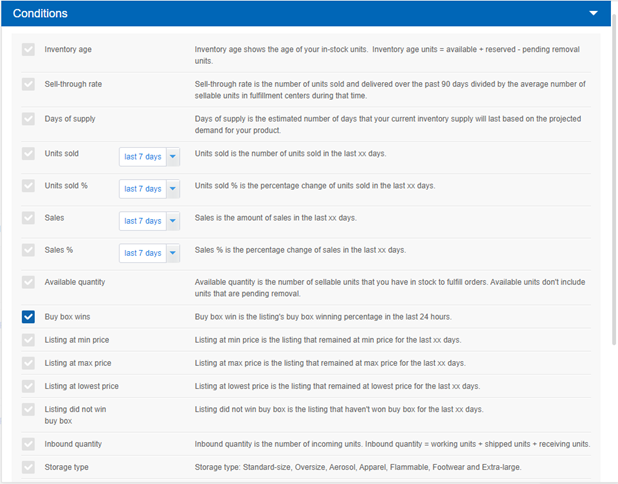This screenshot has width=618, height=484.
Task: Click the vertical scrollbar on the right
Action: tap(614, 179)
